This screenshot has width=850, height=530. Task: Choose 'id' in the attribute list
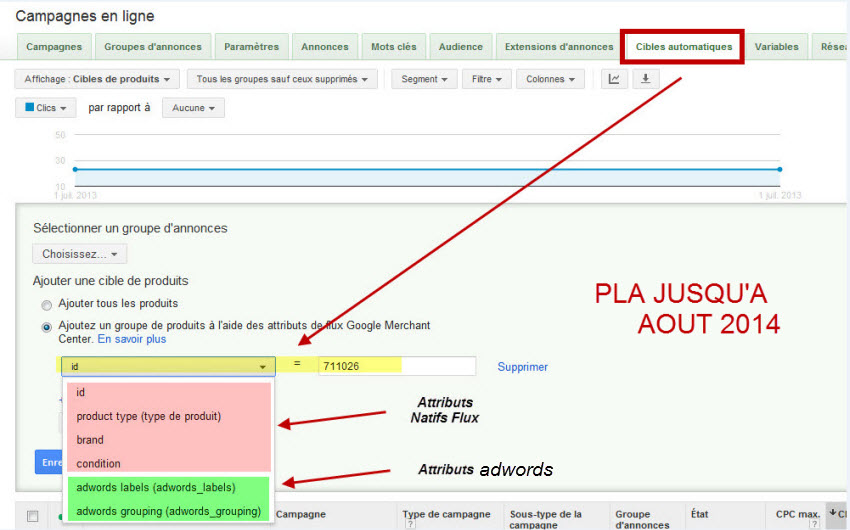coord(169,392)
